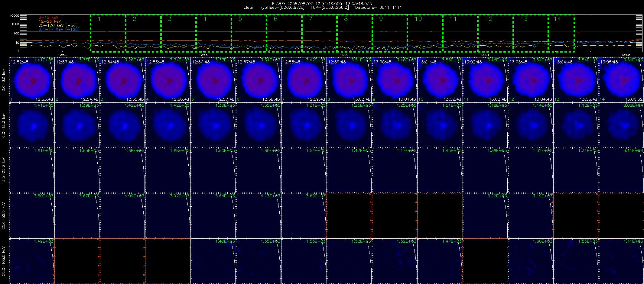
Task: Open the 12.0-25.0 keV panel labeled 9.41E+04
Action: click(621, 170)
